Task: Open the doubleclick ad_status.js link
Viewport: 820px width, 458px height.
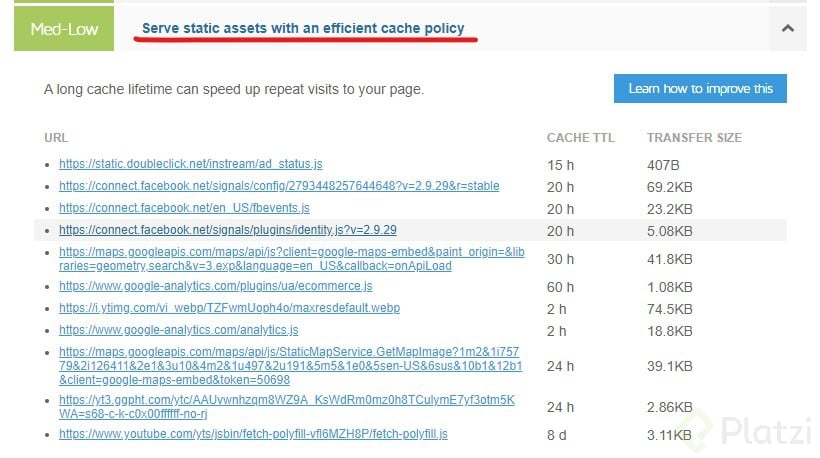Action: 191,164
